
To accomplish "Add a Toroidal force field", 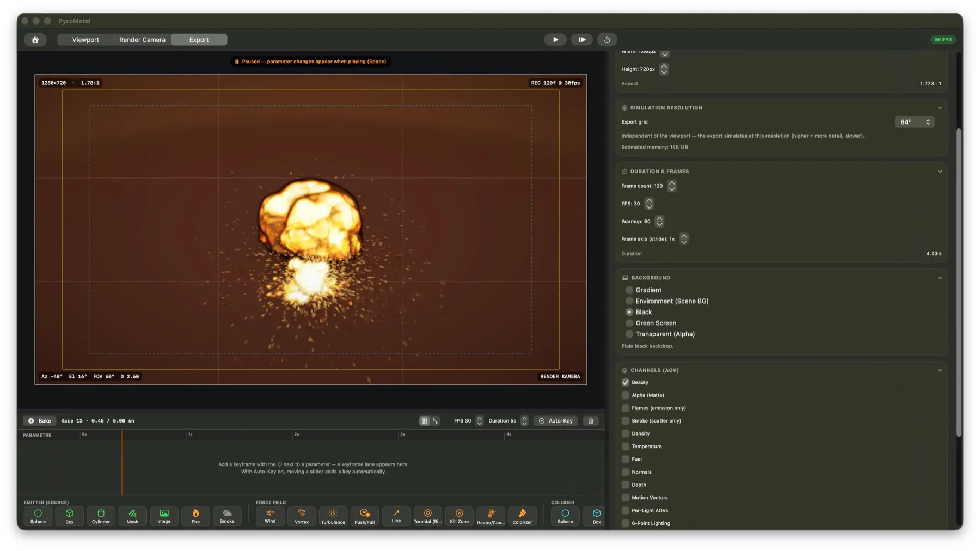I will pos(428,516).
